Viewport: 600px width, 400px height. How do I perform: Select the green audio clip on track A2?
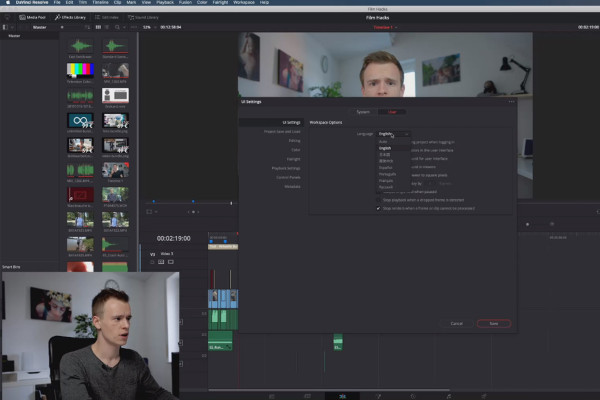click(220, 341)
